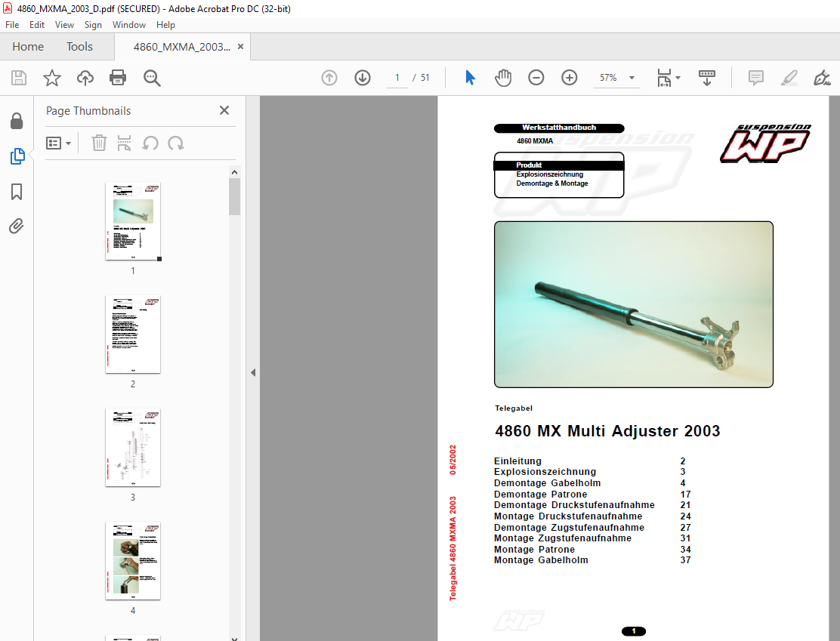Viewport: 840px width, 641px height.
Task: Open the Help menu
Action: coord(165,25)
